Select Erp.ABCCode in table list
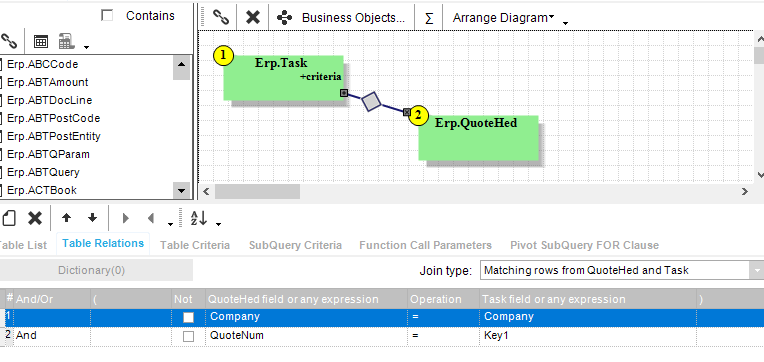764x362 pixels. click(x=42, y=64)
